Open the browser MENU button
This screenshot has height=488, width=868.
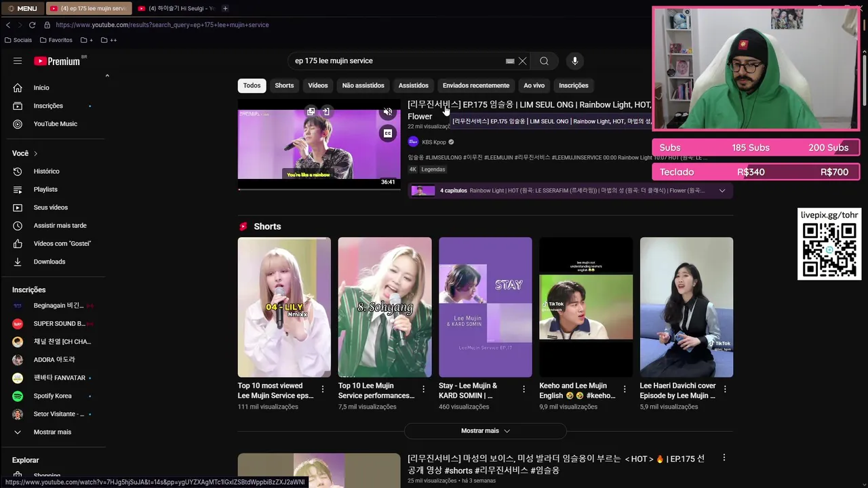pos(23,8)
